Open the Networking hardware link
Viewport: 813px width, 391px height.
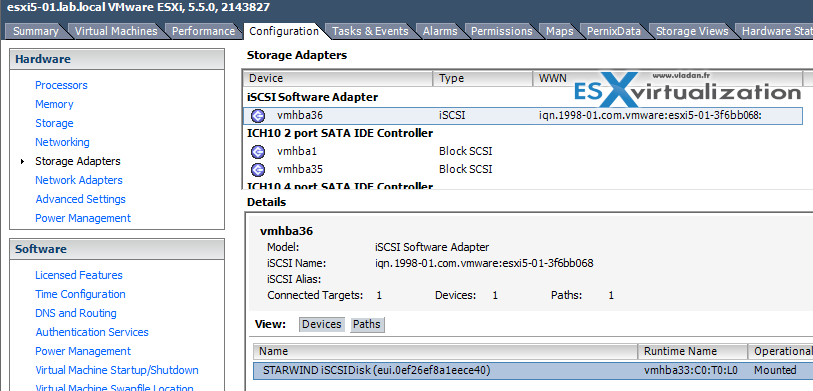(x=62, y=142)
